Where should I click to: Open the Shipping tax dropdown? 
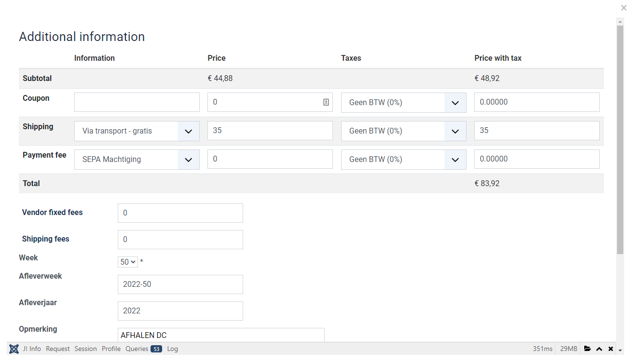point(403,131)
